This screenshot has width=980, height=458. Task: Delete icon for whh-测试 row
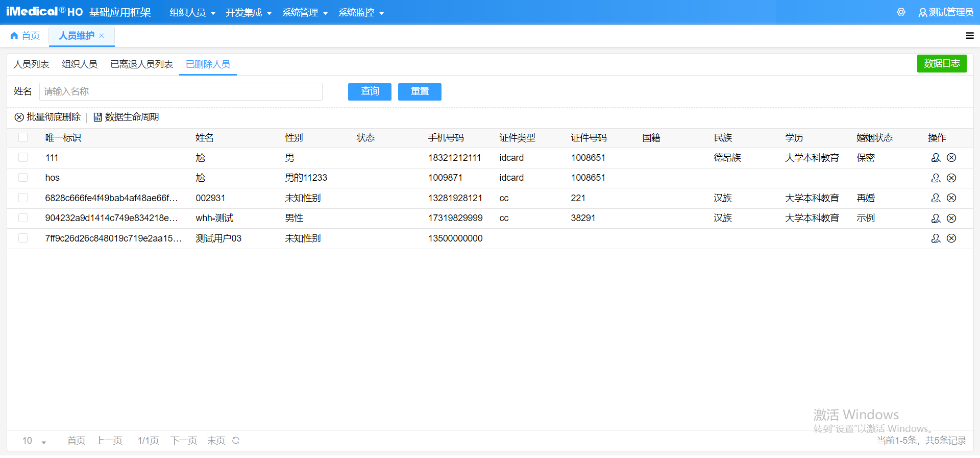[x=951, y=218]
